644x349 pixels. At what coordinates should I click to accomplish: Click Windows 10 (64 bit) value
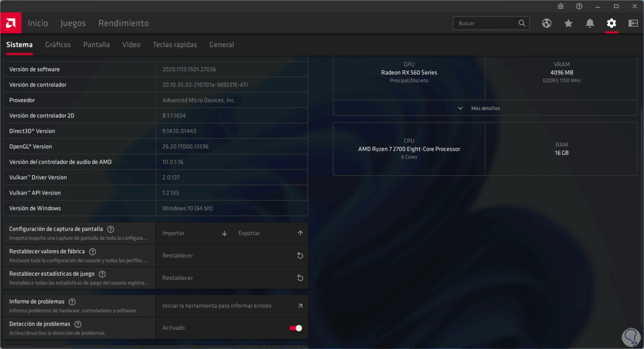pyautogui.click(x=188, y=208)
